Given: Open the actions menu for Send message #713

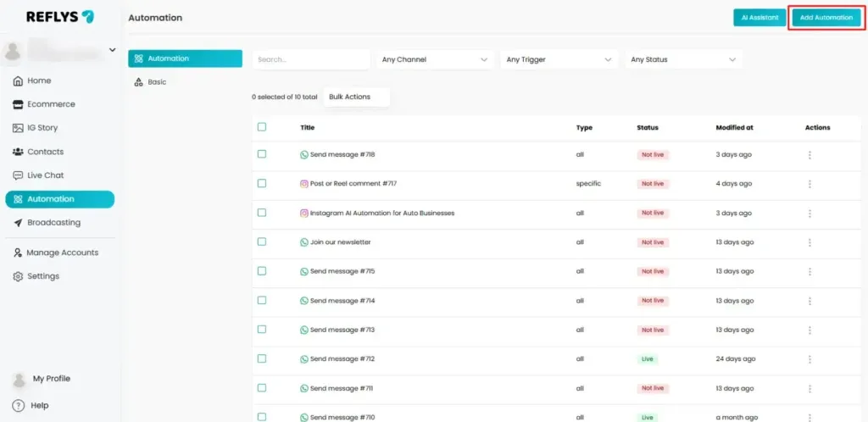Looking at the screenshot, I should 810,330.
